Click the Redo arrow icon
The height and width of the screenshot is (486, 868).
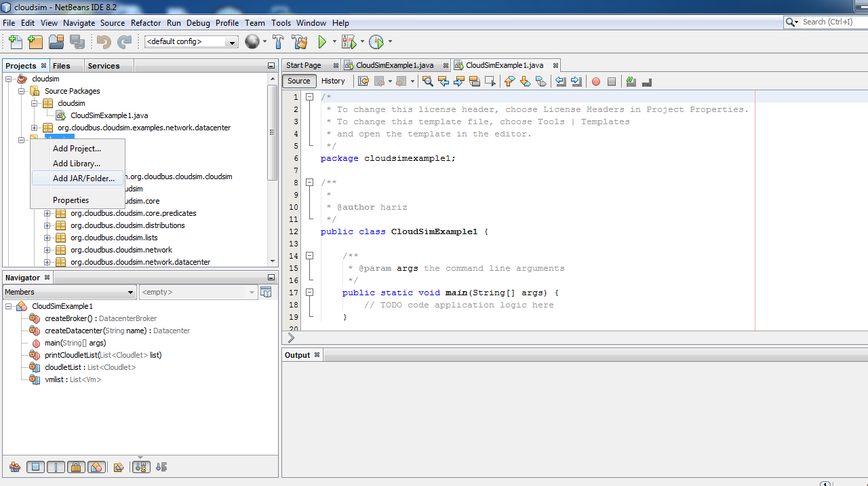click(124, 42)
